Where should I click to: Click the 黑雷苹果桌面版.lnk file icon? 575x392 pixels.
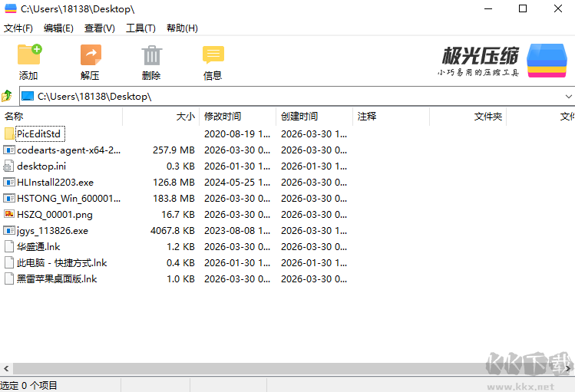[9, 278]
